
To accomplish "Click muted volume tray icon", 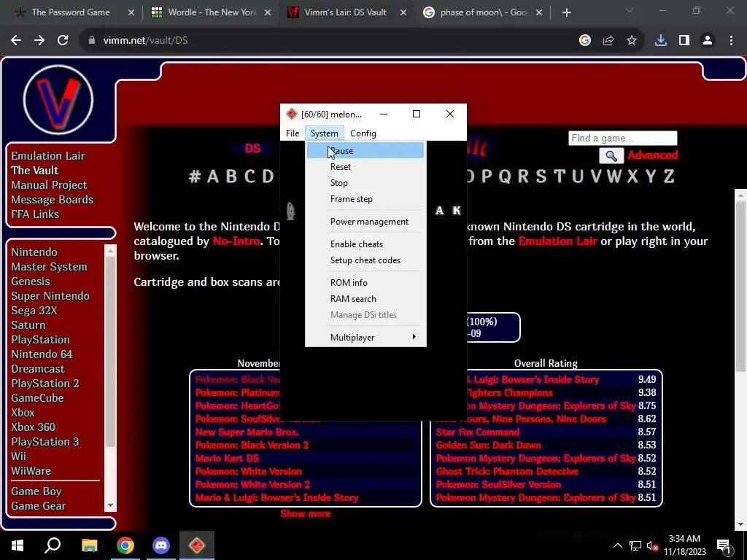I will pos(653,545).
